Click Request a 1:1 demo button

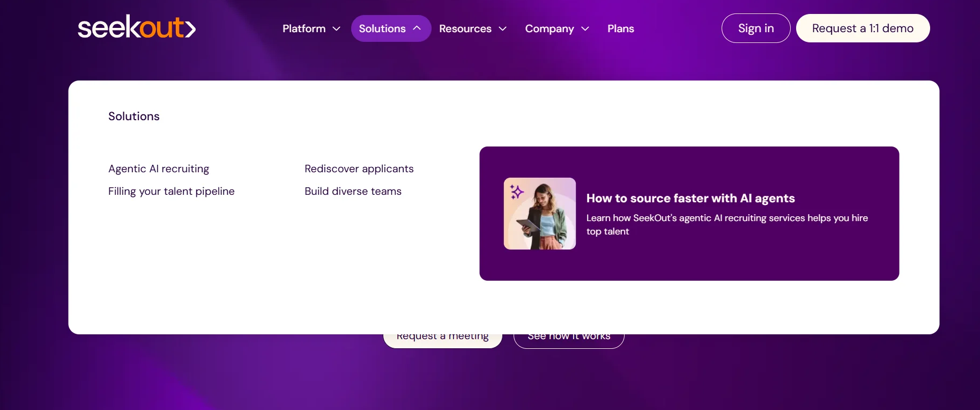863,28
